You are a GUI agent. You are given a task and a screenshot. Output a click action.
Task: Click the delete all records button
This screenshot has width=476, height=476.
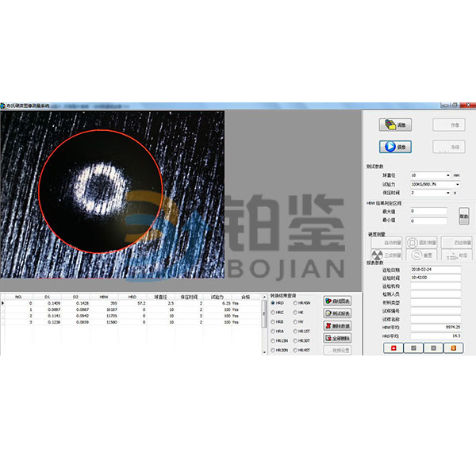(337, 337)
